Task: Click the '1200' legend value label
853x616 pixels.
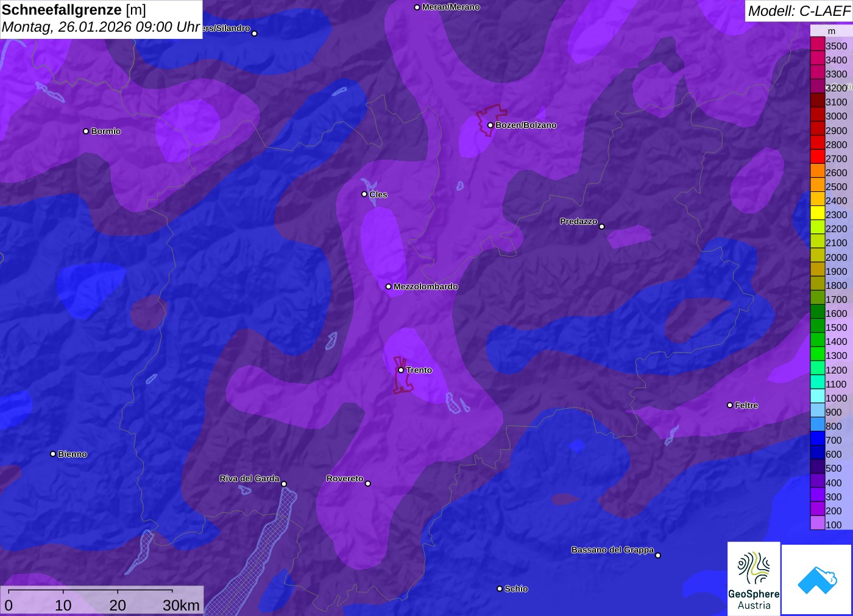Action: click(837, 370)
